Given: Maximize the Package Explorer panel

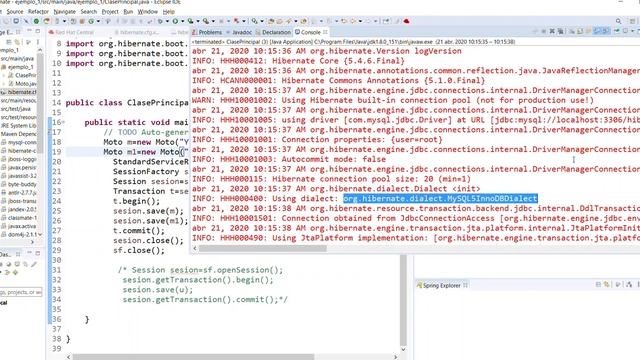Looking at the screenshot, I should pos(38,31).
